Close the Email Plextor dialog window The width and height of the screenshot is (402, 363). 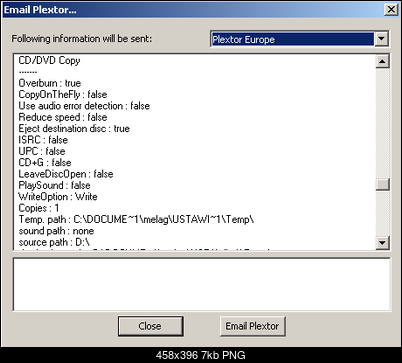[x=391, y=9]
